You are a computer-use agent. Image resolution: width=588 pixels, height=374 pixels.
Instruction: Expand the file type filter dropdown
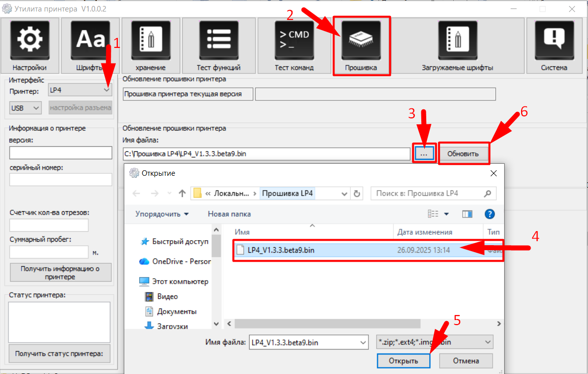434,342
